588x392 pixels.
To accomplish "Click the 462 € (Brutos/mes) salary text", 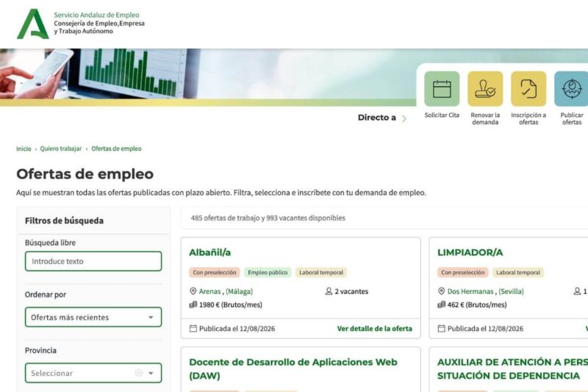I will point(476,304).
